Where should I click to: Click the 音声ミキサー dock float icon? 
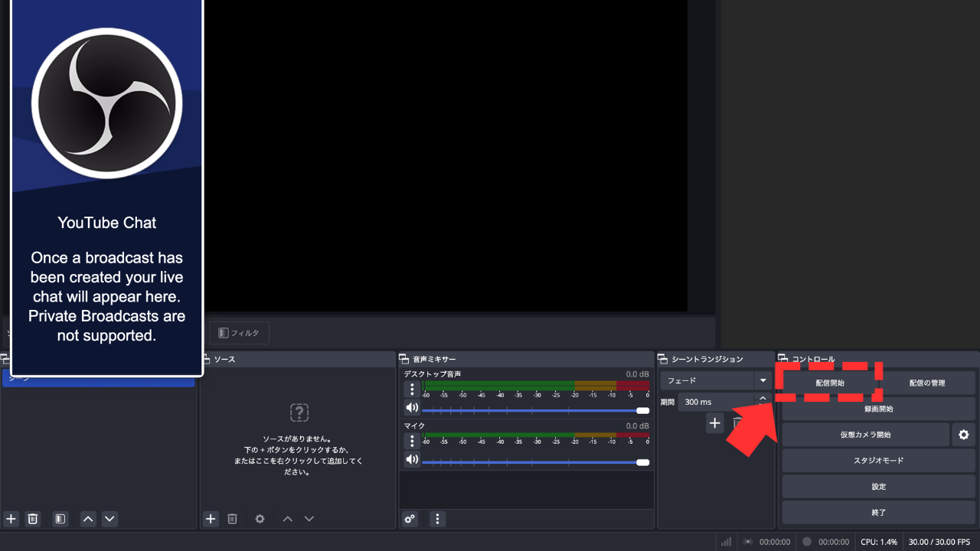[x=404, y=359]
